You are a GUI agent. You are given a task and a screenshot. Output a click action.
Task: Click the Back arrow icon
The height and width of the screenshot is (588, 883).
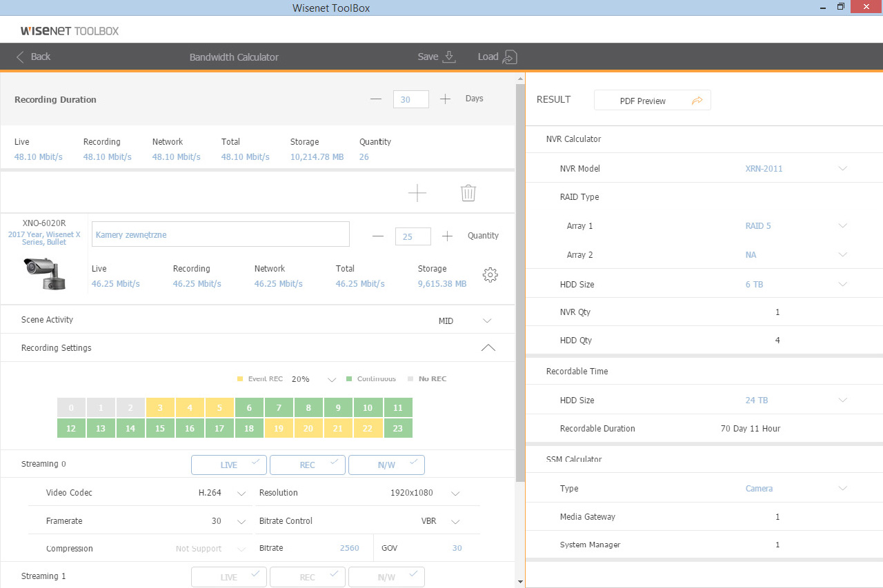21,57
